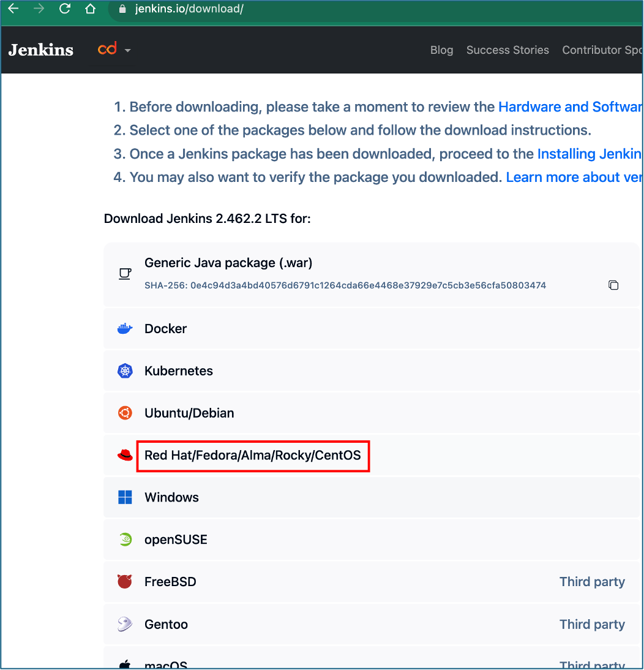Click the Windows logo icon
This screenshot has height=670, width=644.
click(125, 497)
